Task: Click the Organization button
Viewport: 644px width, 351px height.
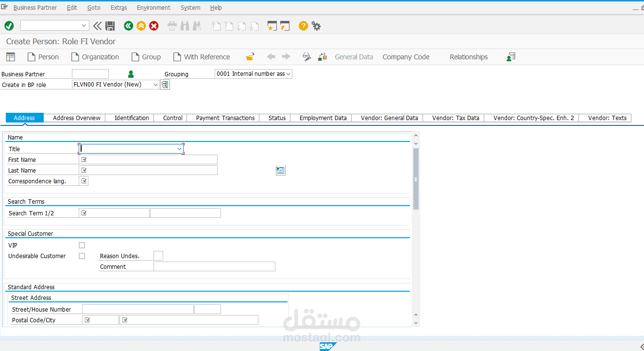Action: point(95,56)
